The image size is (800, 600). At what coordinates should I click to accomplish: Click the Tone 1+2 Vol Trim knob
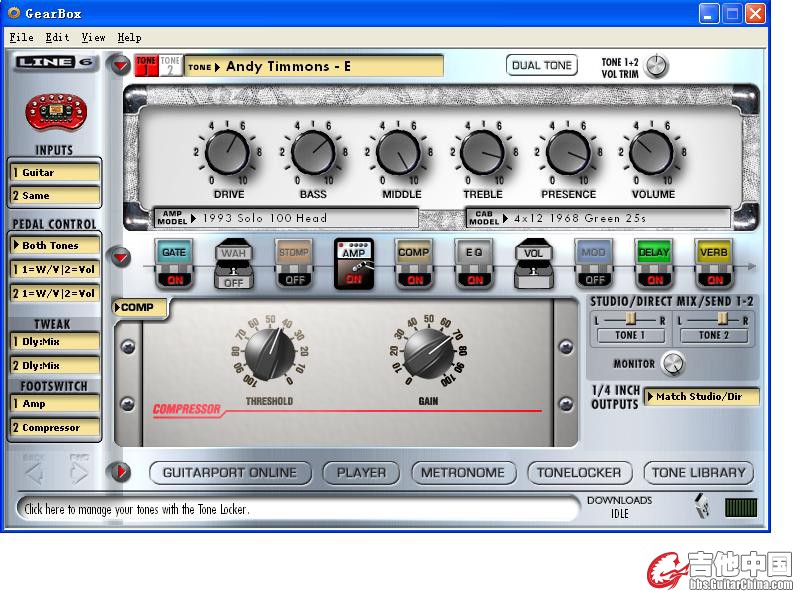656,67
